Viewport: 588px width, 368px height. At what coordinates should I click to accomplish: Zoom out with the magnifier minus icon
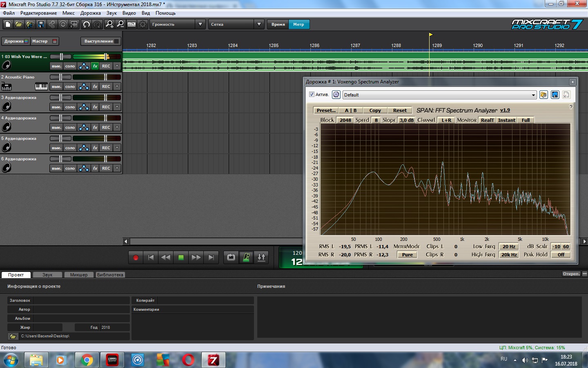pos(120,25)
